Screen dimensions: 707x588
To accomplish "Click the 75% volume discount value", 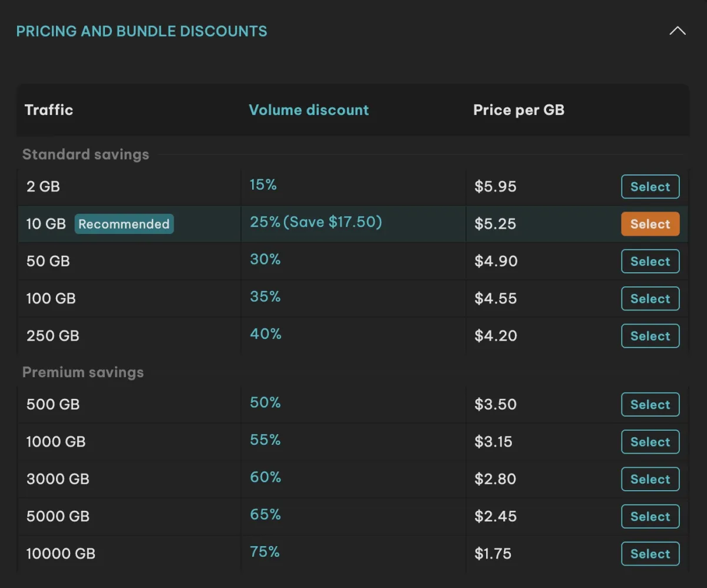I will 265,552.
